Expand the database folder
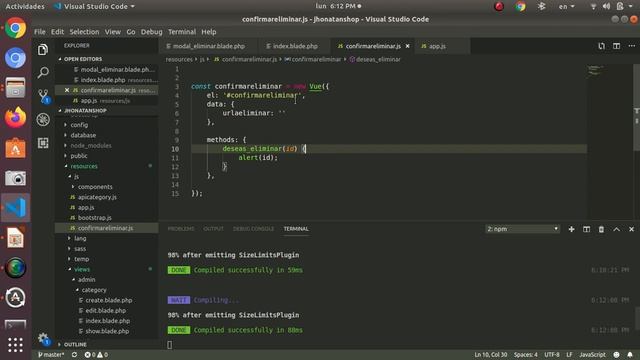 pos(83,135)
